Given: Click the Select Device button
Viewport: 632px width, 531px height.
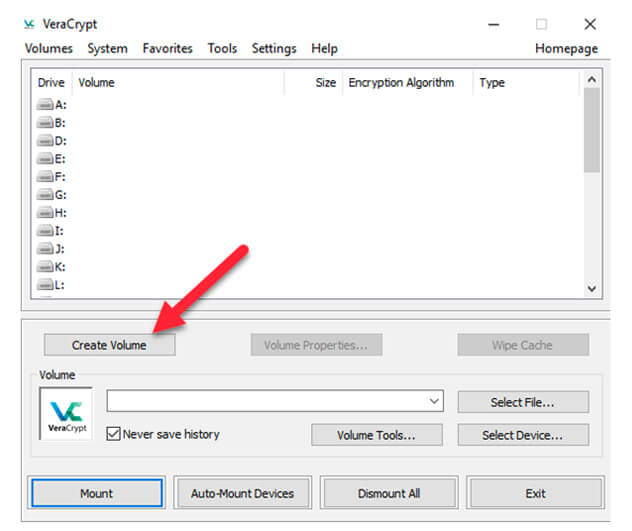Looking at the screenshot, I should click(523, 435).
